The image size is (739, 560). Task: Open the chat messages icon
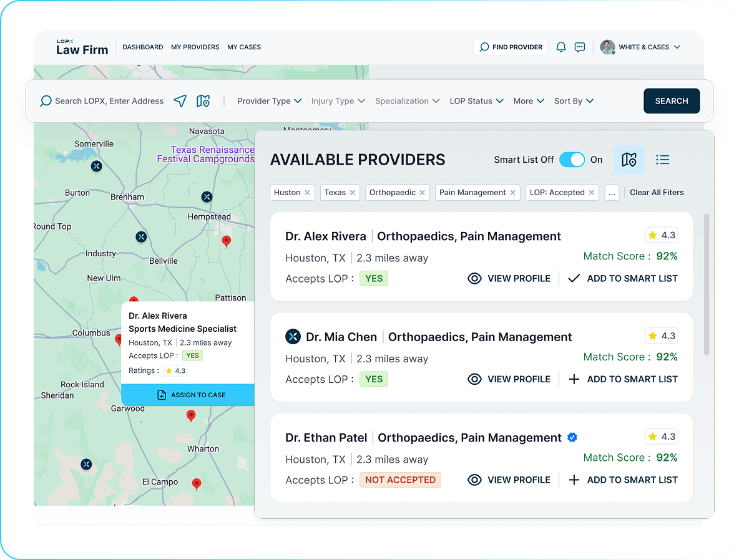click(580, 47)
